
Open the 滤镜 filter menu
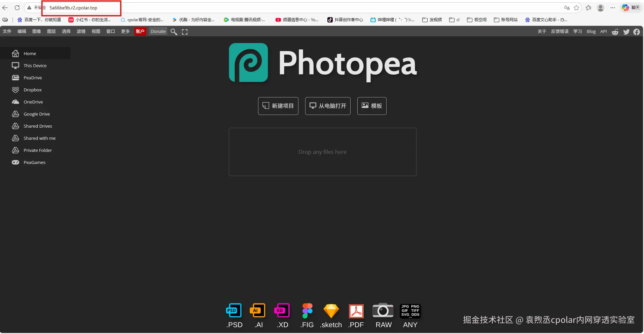pos(81,31)
